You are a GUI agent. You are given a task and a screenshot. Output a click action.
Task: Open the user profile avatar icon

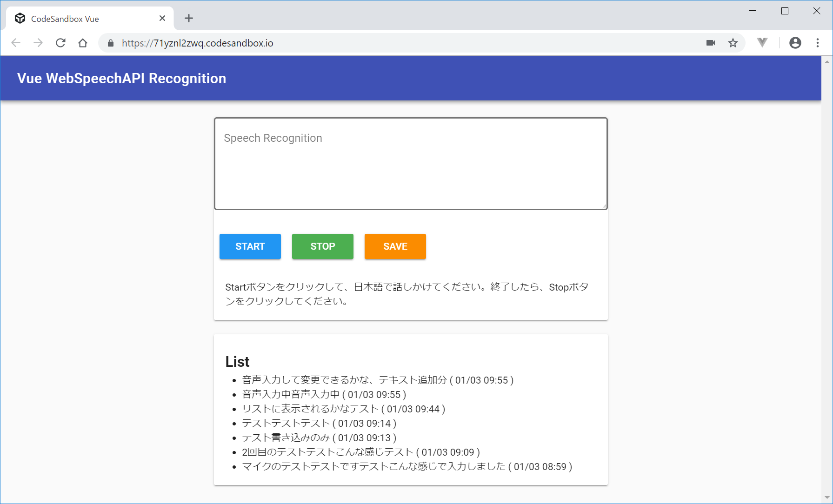pyautogui.click(x=795, y=43)
